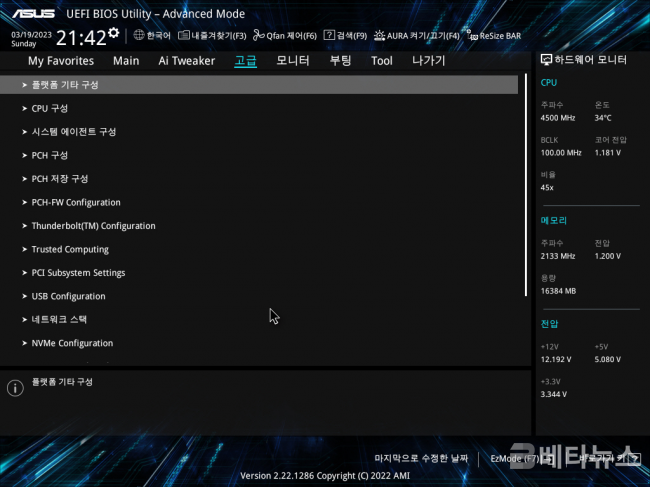The width and height of the screenshot is (650, 487).
Task: Click the ReSize BAR icon
Action: (472, 35)
